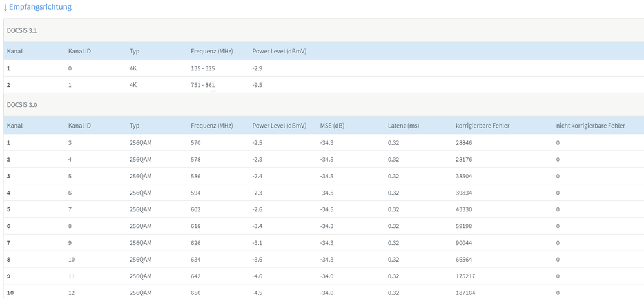
Task: Click Kanal ID 12 cell
Action: pyautogui.click(x=71, y=293)
